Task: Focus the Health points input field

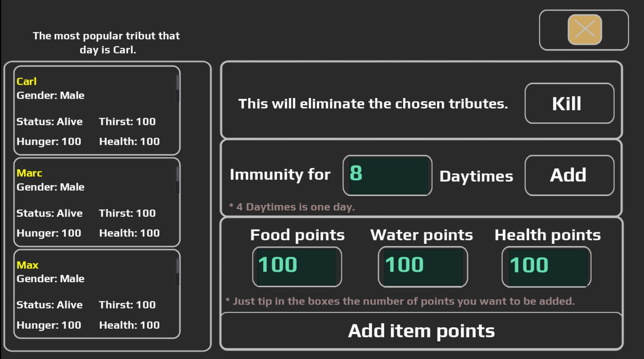Action: tap(546, 267)
